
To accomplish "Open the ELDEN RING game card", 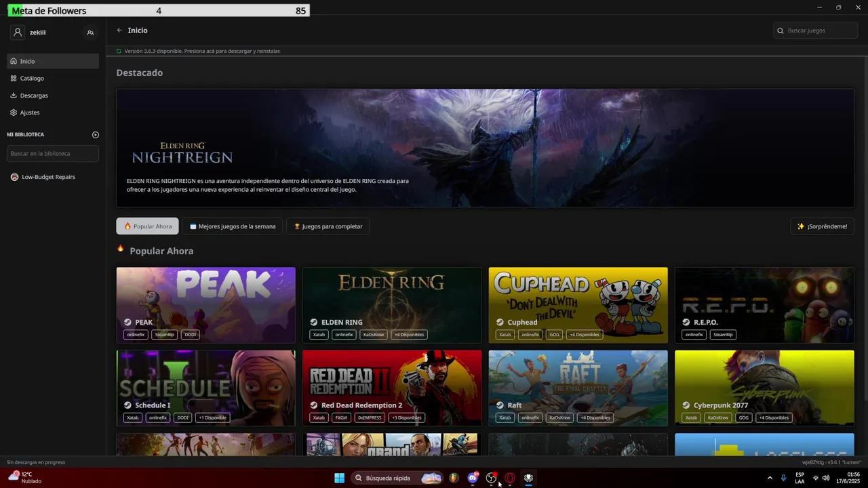I will click(392, 305).
